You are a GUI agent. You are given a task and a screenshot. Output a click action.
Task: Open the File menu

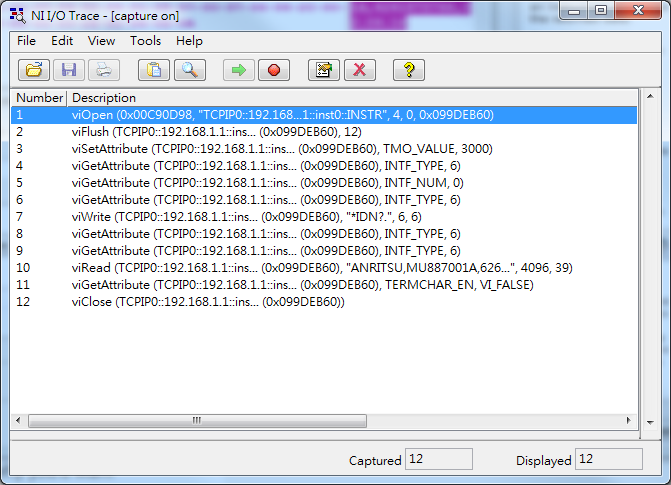[x=26, y=41]
